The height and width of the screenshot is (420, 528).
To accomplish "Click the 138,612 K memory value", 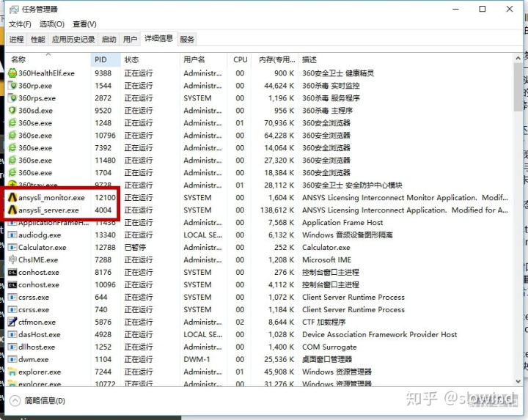I will click(277, 210).
